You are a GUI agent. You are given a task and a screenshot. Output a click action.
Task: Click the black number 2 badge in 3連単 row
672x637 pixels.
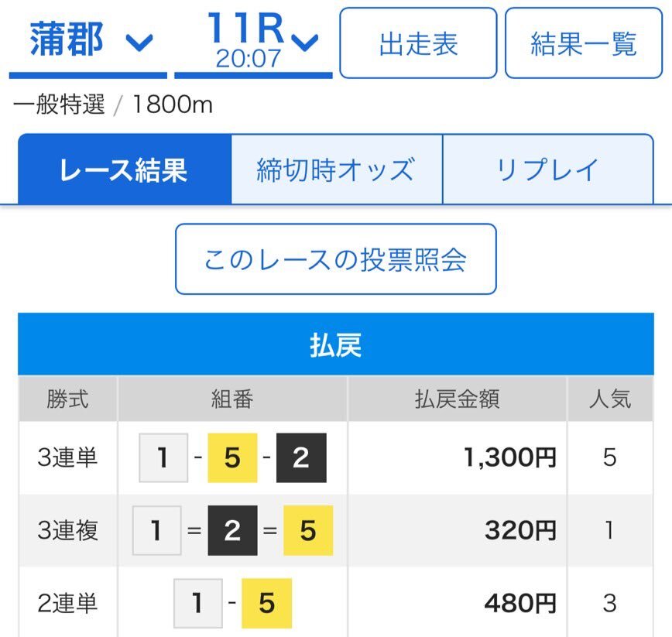(x=301, y=458)
